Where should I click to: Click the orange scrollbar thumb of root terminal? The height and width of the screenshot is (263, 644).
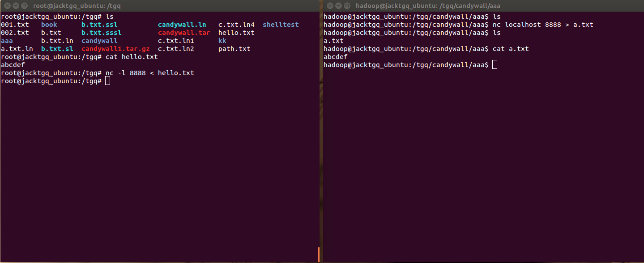coord(319,255)
